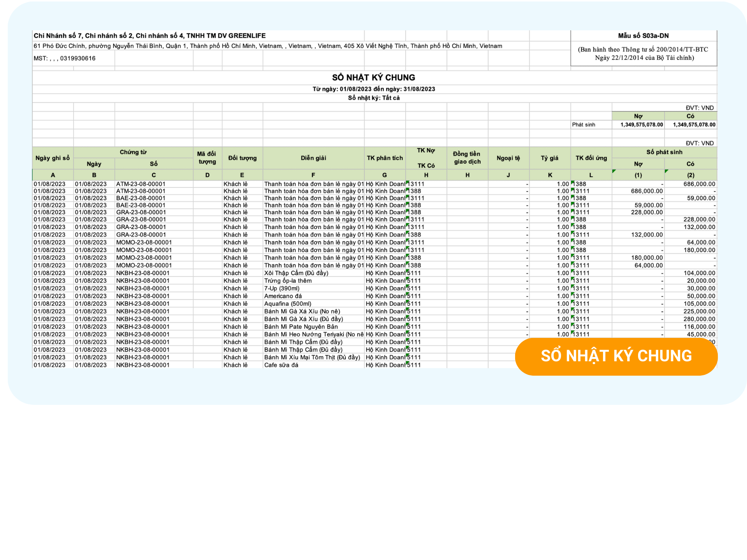Screen dimensions: 747x560
Task: Select the 686,000.00 Có amount in first row
Action: 699,184
